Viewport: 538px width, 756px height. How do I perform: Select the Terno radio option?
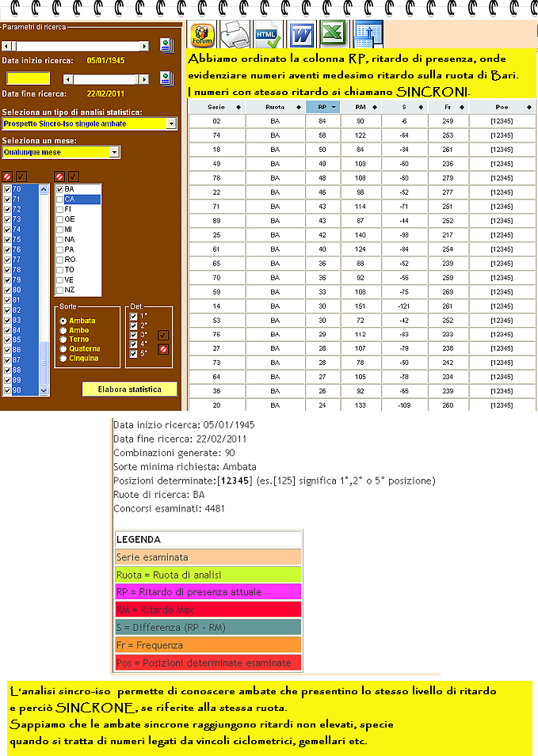coord(63,340)
